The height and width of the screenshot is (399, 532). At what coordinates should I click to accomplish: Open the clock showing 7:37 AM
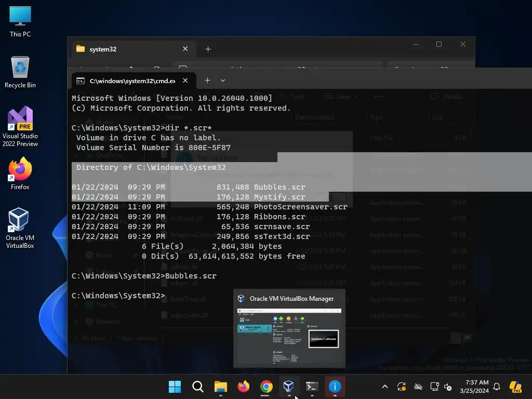coord(474,387)
